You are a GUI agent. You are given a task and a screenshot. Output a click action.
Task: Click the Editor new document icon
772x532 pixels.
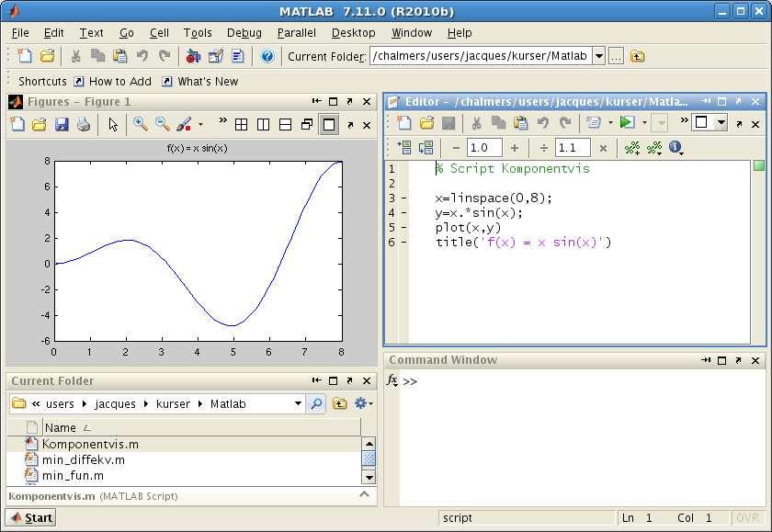point(404,123)
